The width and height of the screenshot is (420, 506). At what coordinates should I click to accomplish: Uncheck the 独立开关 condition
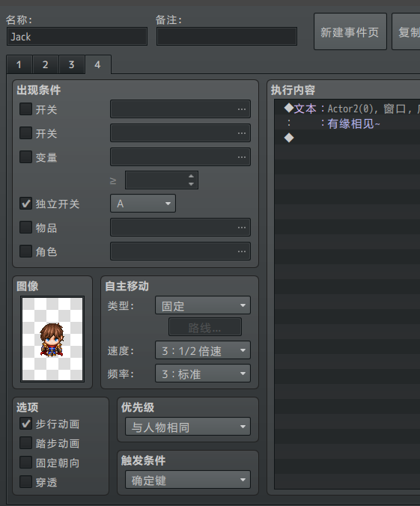tap(25, 204)
